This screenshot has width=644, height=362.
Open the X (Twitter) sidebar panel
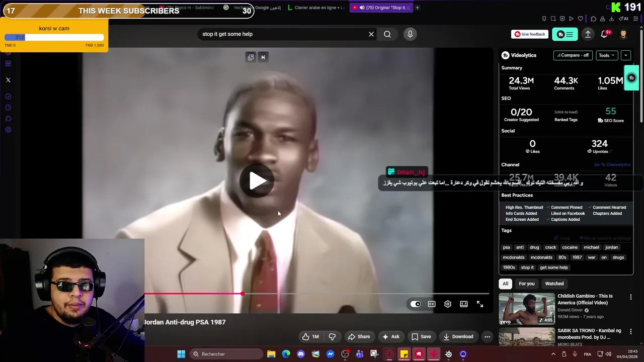pyautogui.click(x=8, y=80)
